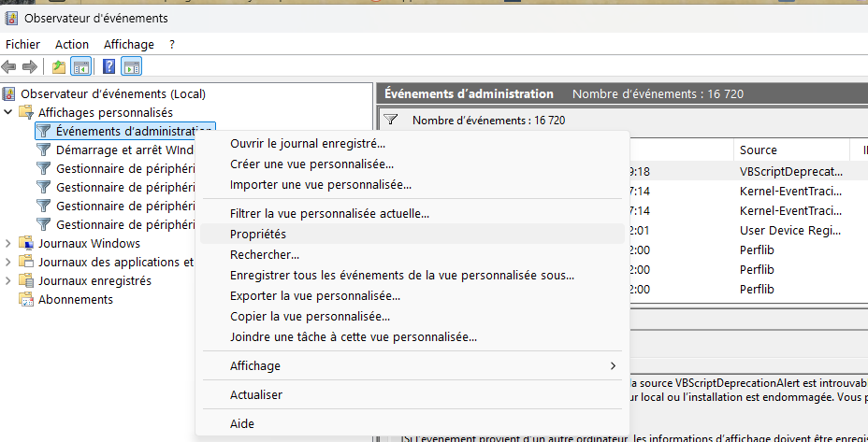Click the Observateur d'événements (Local) root icon
Screen dimensions: 868x442
click(x=9, y=94)
